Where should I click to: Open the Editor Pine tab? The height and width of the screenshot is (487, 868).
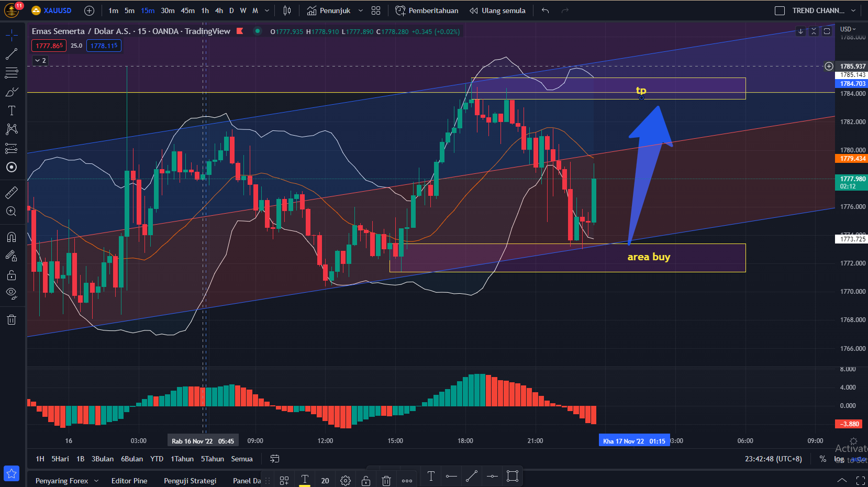[129, 481]
